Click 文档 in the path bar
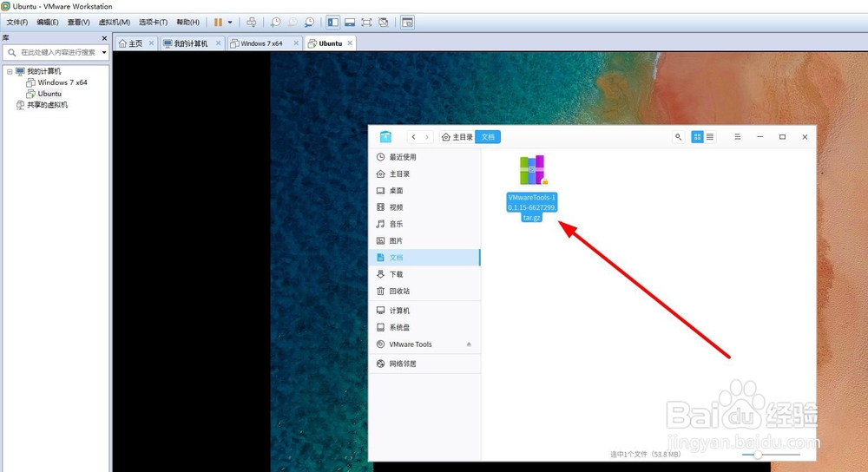Screen dimensions: 868x472 tap(488, 137)
